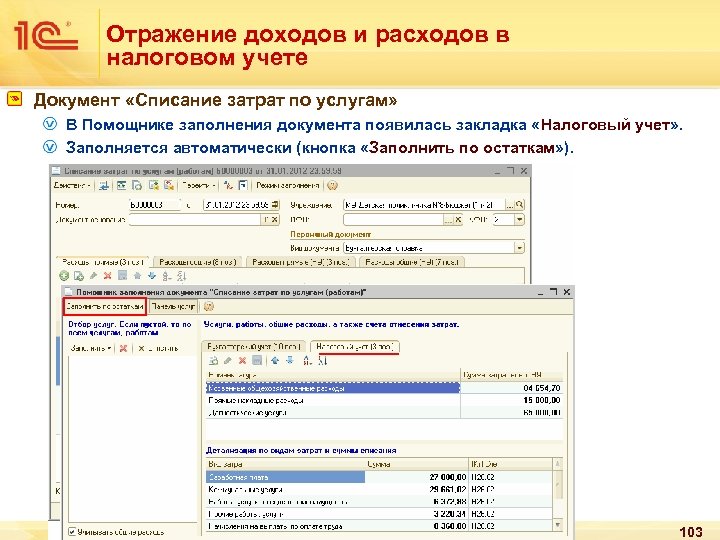The image size is (720, 540).
Task: Click the first icon after Действия in toolbar
Action: [x=104, y=186]
